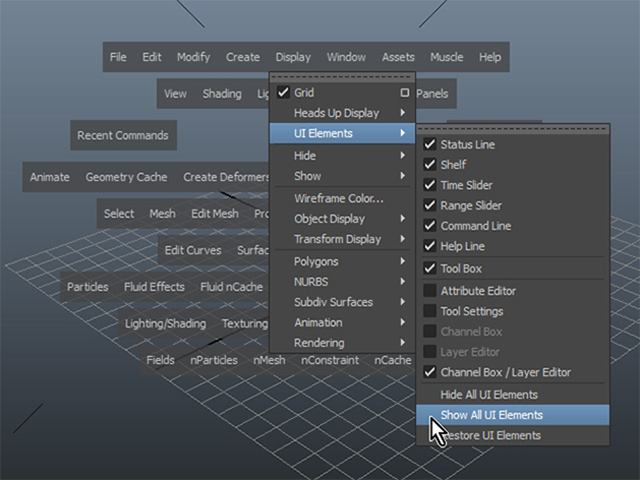Open the nCache menu
This screenshot has width=640, height=480.
tap(393, 360)
